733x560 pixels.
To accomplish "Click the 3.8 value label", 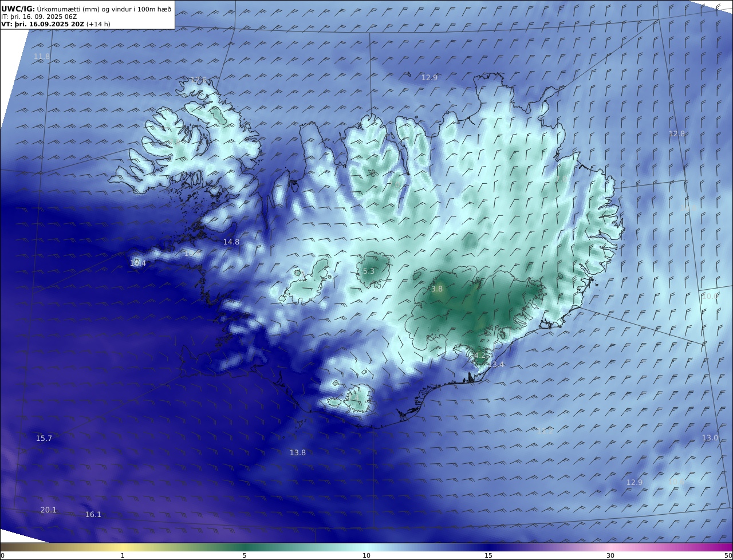I will (437, 289).
